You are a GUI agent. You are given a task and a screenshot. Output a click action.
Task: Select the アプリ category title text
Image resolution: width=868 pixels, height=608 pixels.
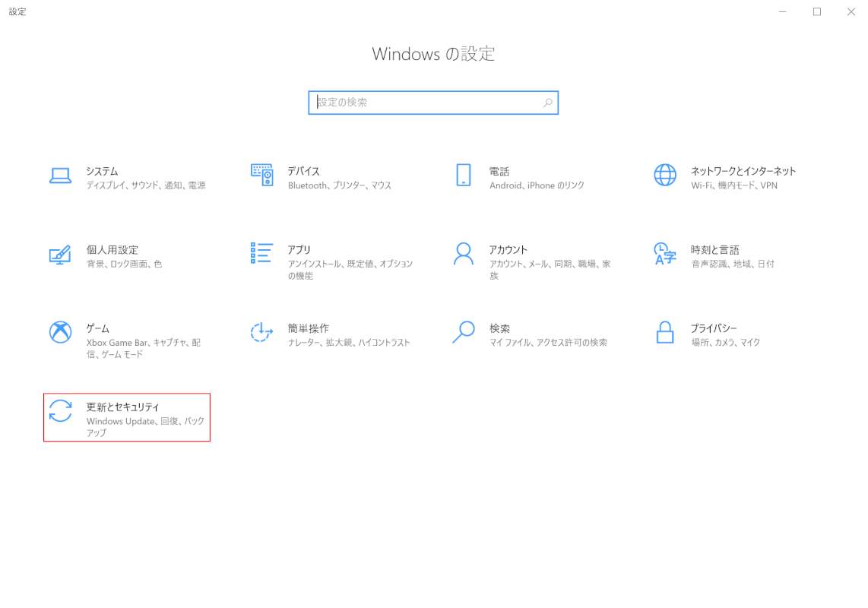coord(299,249)
